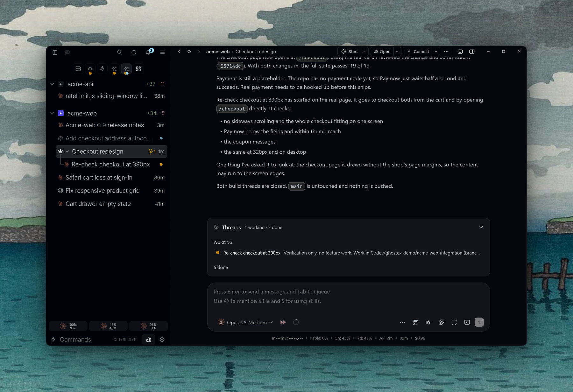Collapse the acme-web project group
The width and height of the screenshot is (573, 392).
(52, 113)
